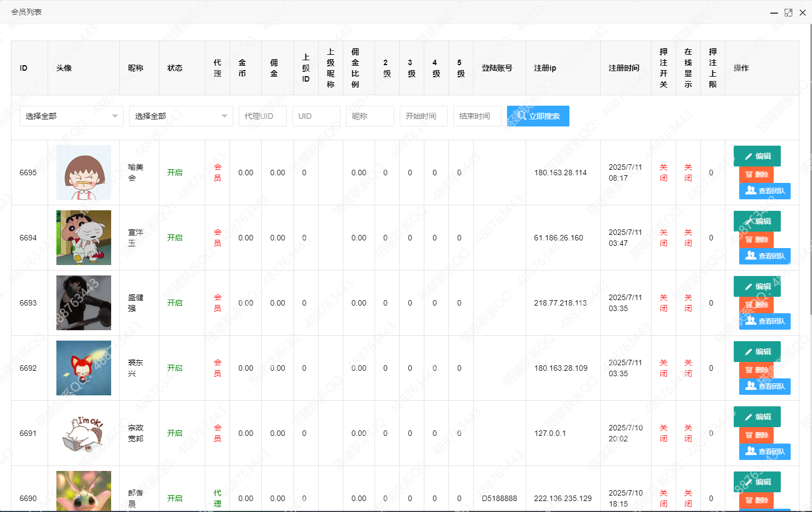Toggle online display for member 6694
Screen dimensions: 812x512
[x=688, y=238]
